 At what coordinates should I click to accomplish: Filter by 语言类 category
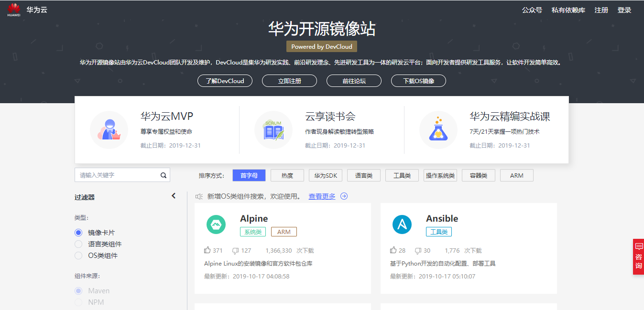point(364,175)
